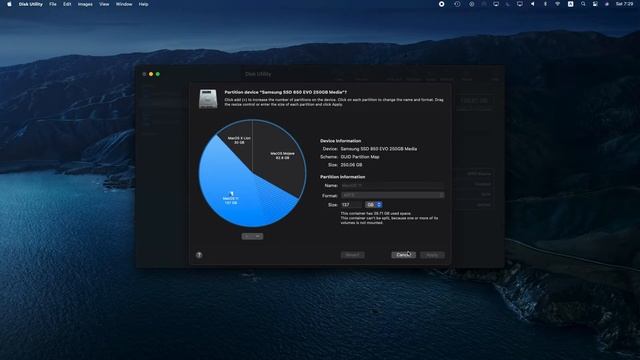Open the Images menu
640x360 pixels.
tap(85, 4)
